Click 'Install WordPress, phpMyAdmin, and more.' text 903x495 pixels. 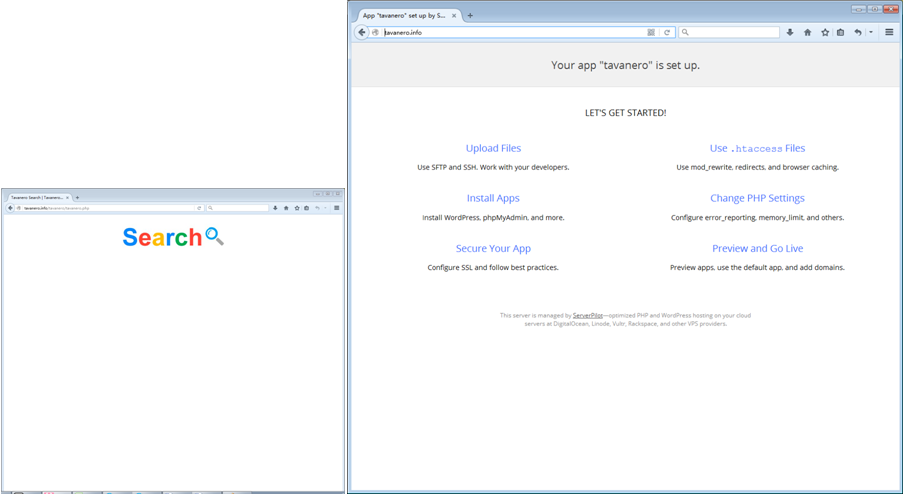point(494,218)
